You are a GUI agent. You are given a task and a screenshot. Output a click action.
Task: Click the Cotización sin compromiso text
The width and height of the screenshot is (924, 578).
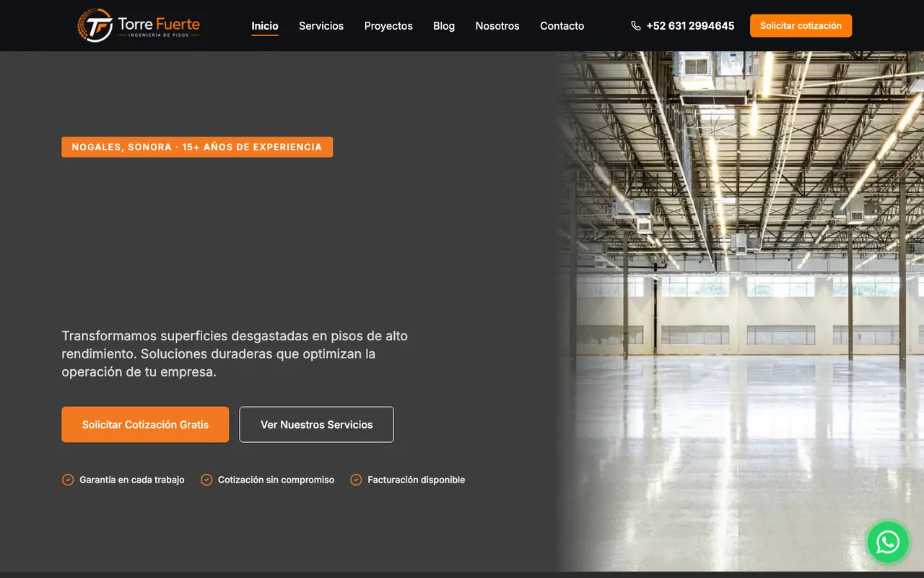276,480
